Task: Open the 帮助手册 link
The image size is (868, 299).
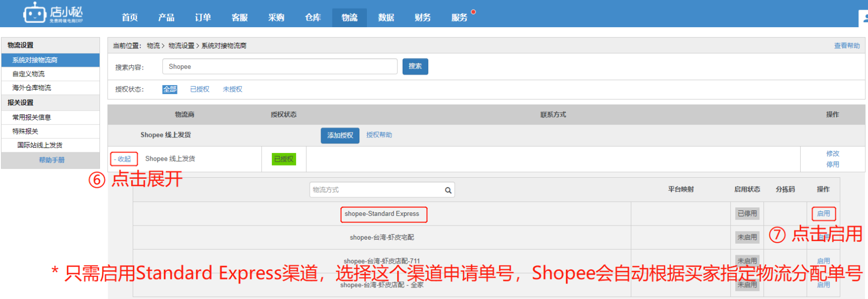Action: pos(52,160)
